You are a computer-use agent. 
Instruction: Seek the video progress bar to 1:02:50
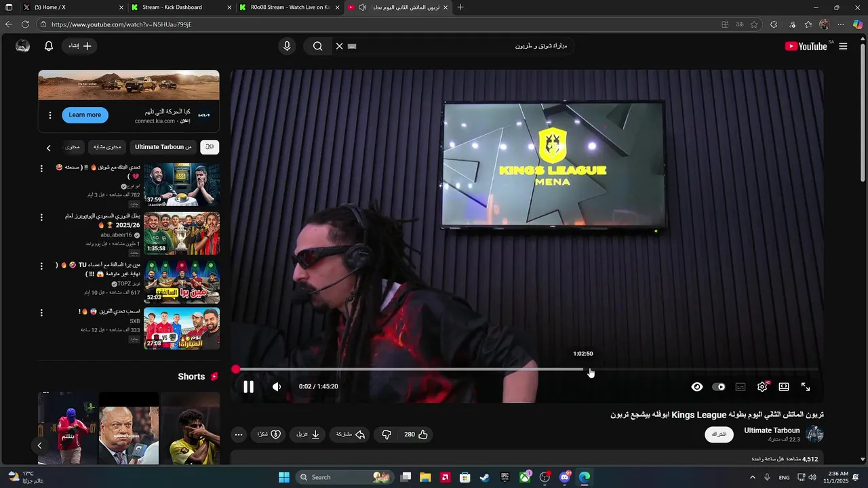pyautogui.click(x=583, y=369)
